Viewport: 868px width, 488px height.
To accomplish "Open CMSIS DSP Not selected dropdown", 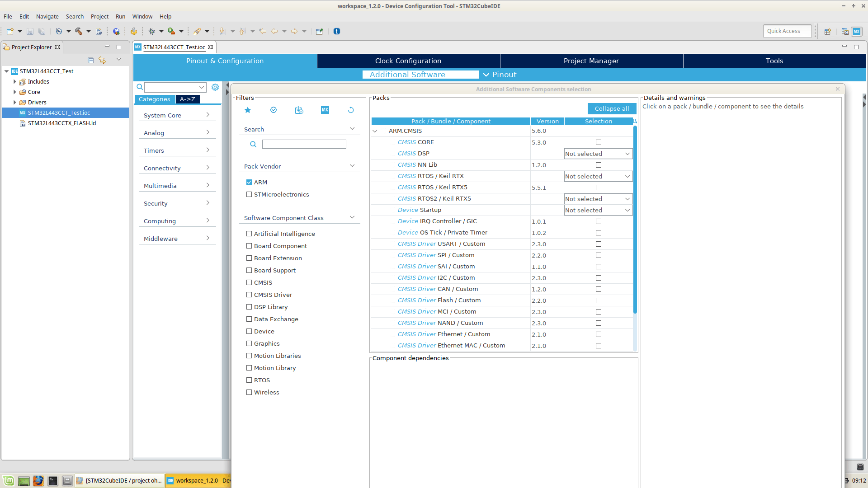I will [x=598, y=154].
